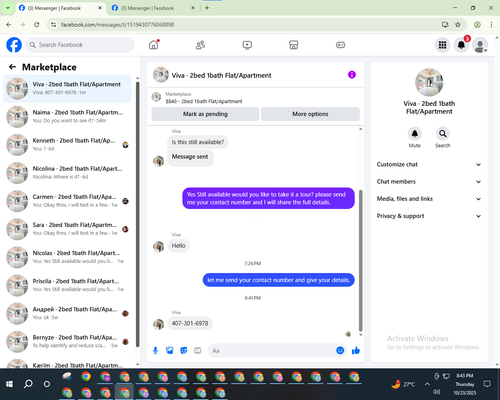Mute the conversation via bell icon
This screenshot has width=500, height=400.
coord(415,134)
